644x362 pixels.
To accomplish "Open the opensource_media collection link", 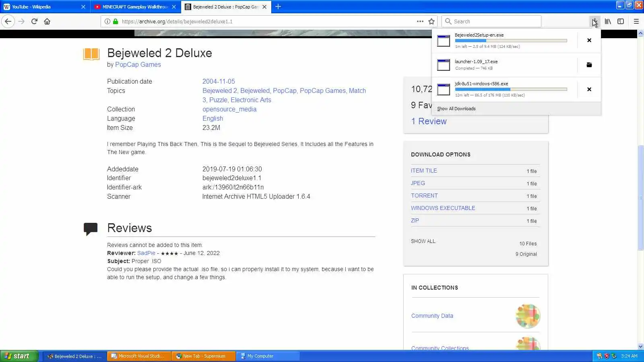I will point(229,109).
